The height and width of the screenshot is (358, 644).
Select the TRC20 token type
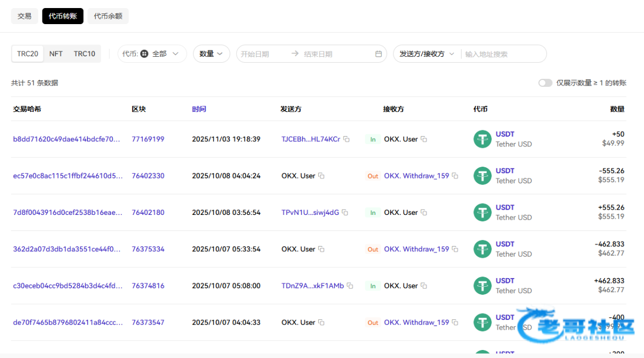tap(27, 54)
